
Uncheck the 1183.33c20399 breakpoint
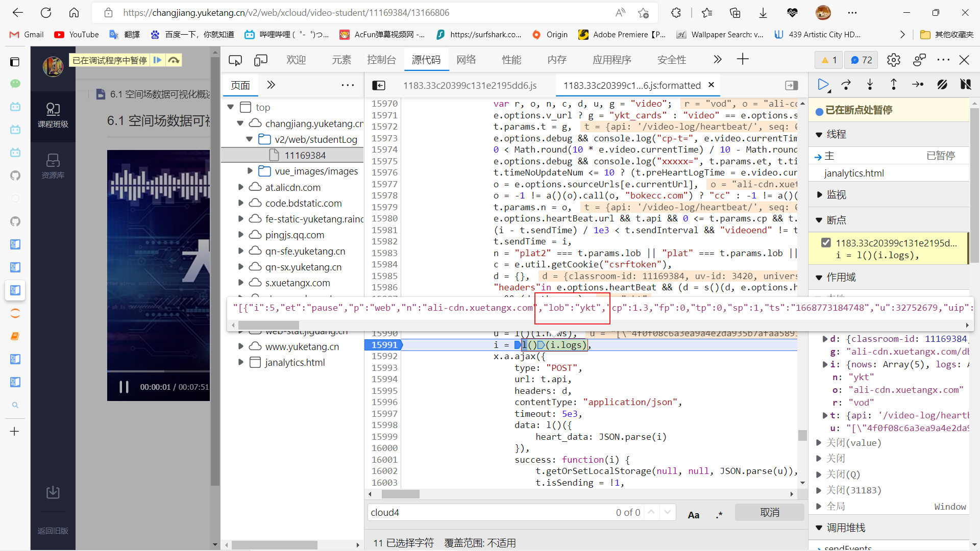coord(826,242)
